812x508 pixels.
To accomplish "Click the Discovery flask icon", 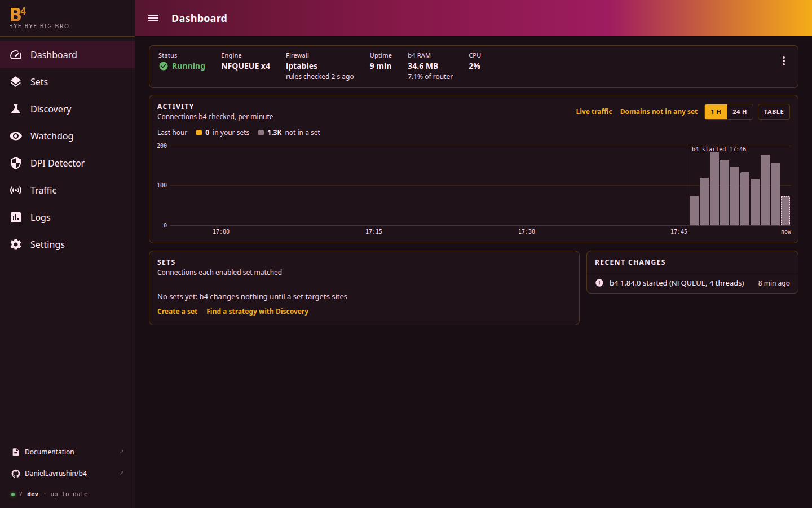I will tap(16, 109).
